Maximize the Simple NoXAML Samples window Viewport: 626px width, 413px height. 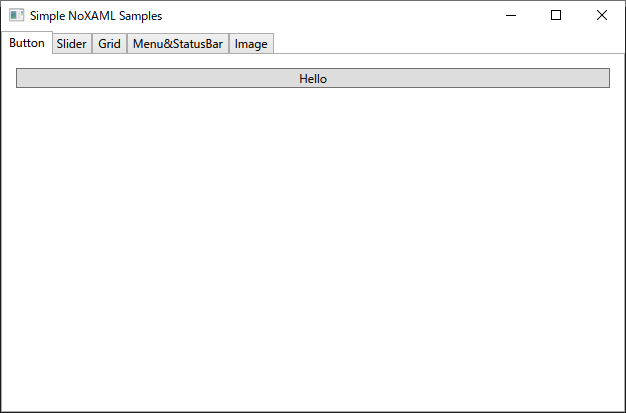(556, 16)
